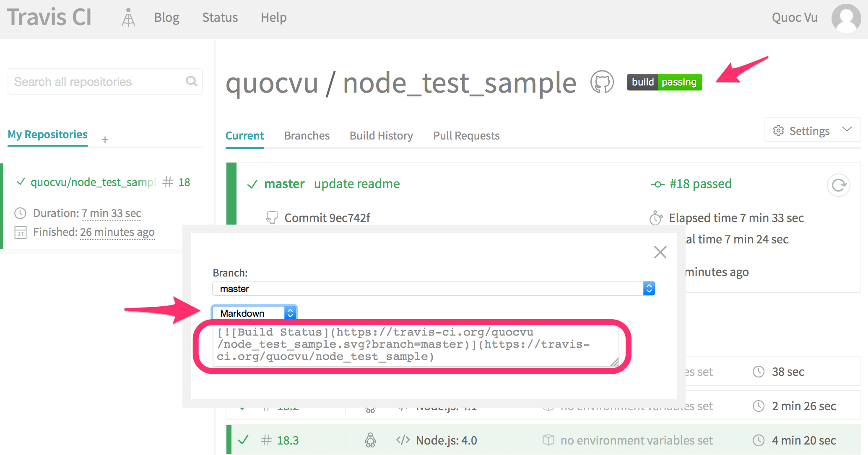Click the Build Status markdown text area
This screenshot has height=455, width=868.
416,346
